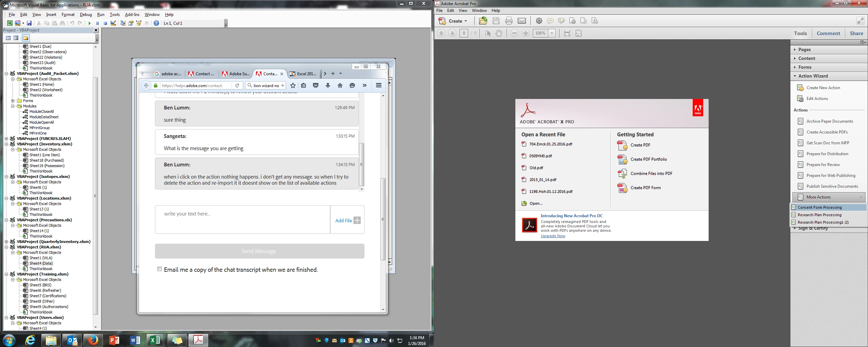Click the Reset (stop) icon in VBA toolbar
The height and width of the screenshot is (347, 868).
click(x=105, y=23)
